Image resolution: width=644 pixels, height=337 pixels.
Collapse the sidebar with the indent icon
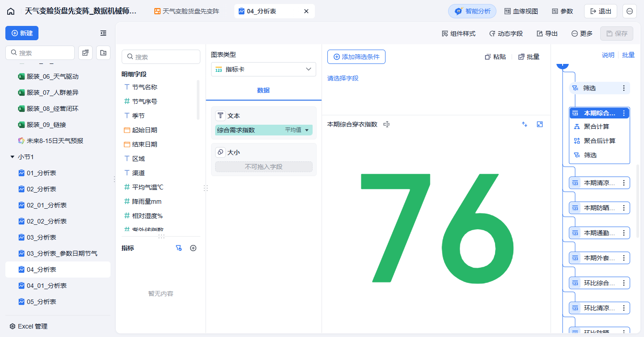(x=103, y=33)
